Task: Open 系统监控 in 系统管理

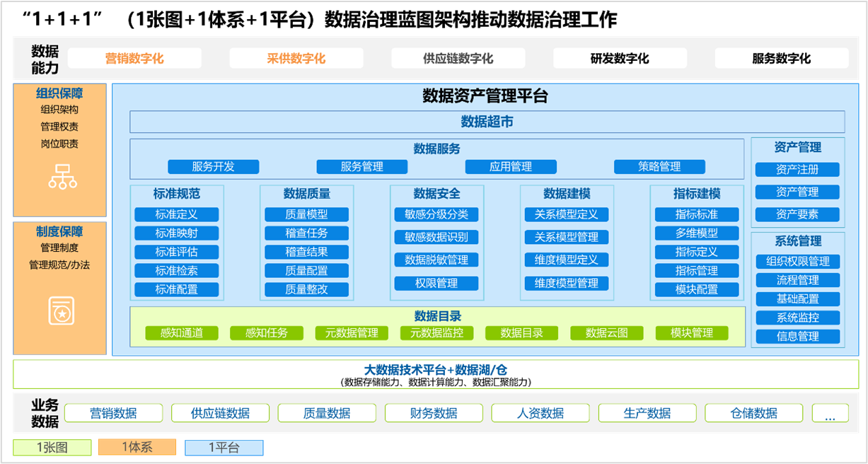Action: pos(798,318)
